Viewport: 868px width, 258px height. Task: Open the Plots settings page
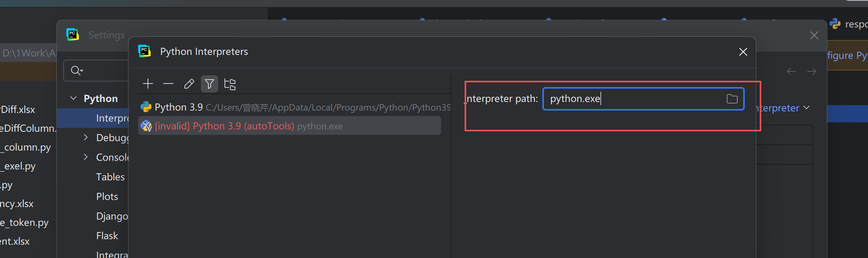(x=107, y=196)
